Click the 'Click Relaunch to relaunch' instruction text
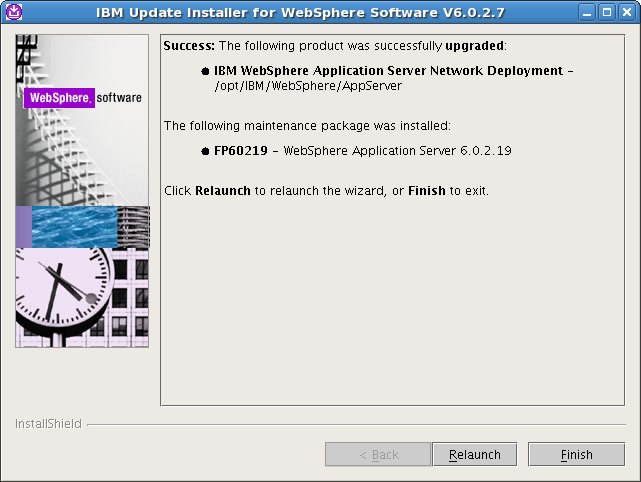The image size is (641, 482). pyautogui.click(x=326, y=191)
